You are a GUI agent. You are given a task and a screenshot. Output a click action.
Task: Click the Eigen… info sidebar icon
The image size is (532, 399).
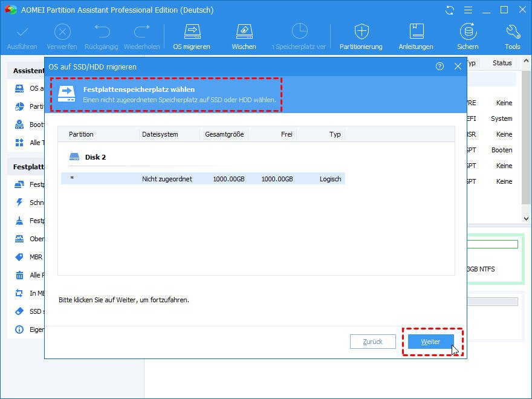click(19, 329)
